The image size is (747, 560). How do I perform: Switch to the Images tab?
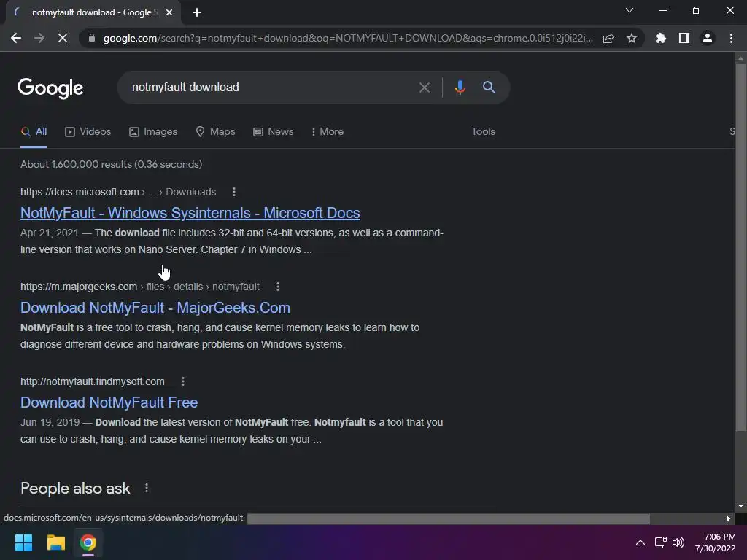pyautogui.click(x=153, y=131)
